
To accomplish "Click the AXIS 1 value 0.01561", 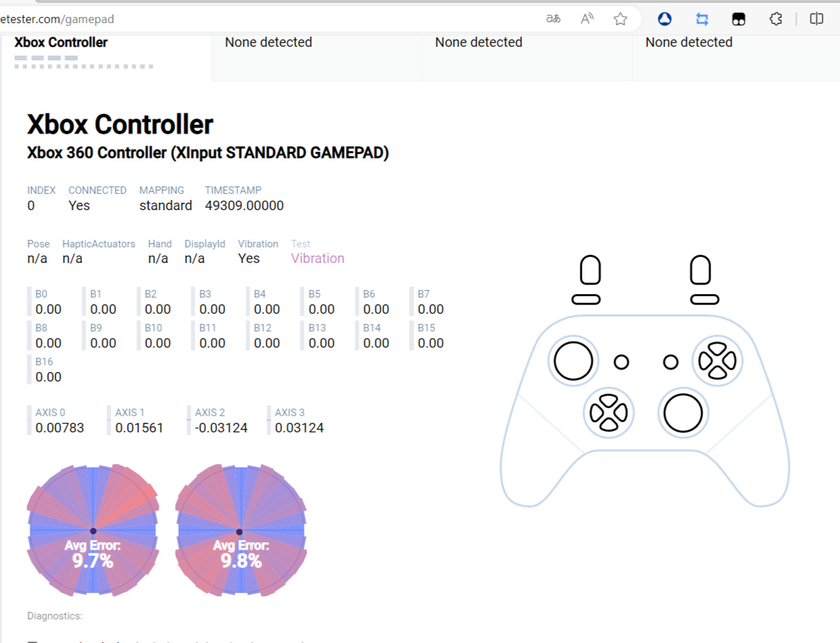I will [140, 428].
